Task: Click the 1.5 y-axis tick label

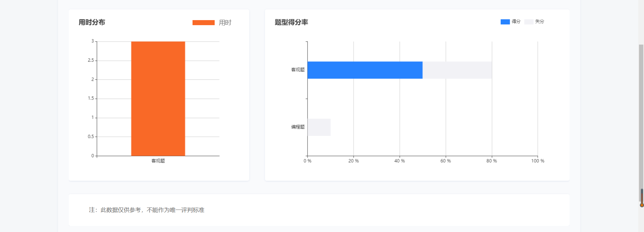Action: coord(91,98)
